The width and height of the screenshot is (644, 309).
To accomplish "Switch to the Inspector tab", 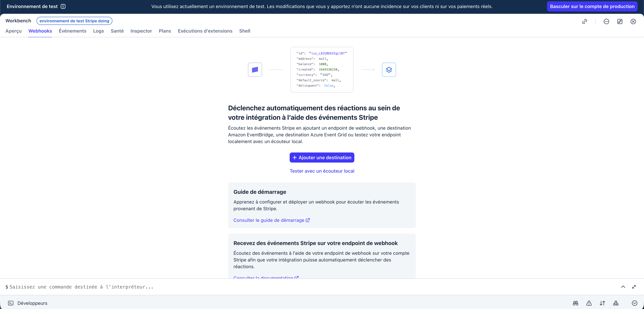I will [x=141, y=31].
